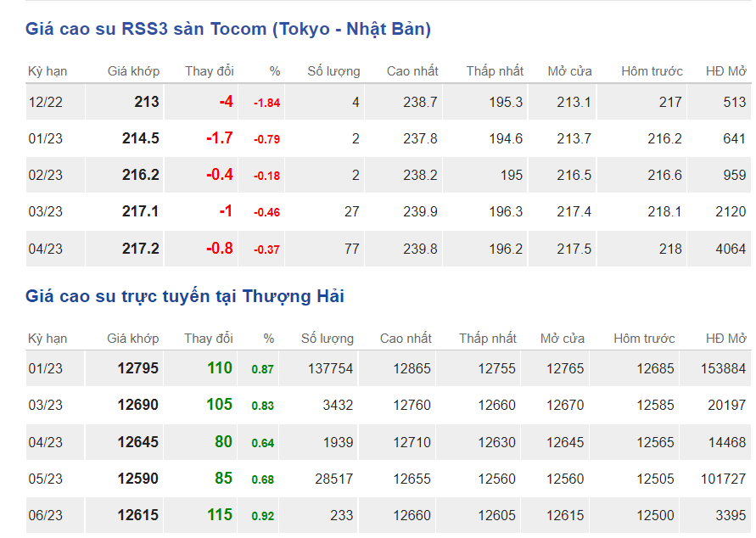Click the 239.9 highest price cell
The image size is (756, 538).
pyautogui.click(x=420, y=211)
